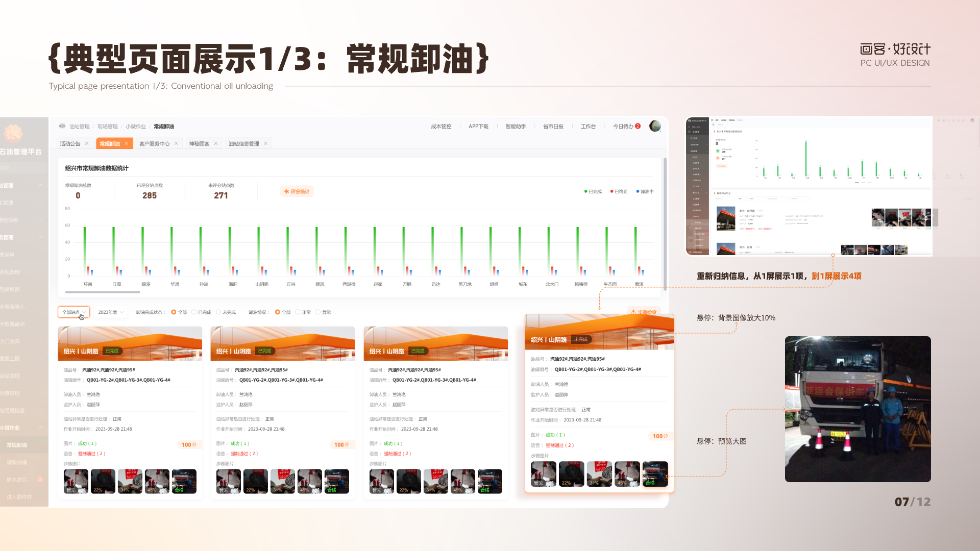Viewport: 980px width, 551px height.
Task: Click the 100分 score in the 未完成 card
Action: pos(660,436)
